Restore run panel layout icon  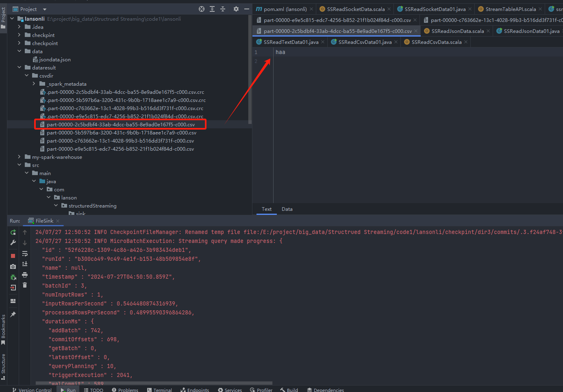click(13, 301)
